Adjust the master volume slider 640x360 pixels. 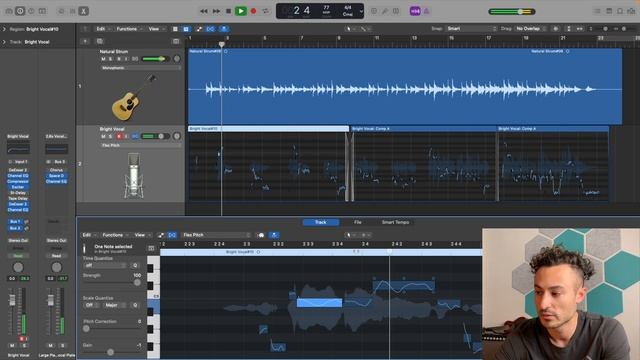pos(512,11)
